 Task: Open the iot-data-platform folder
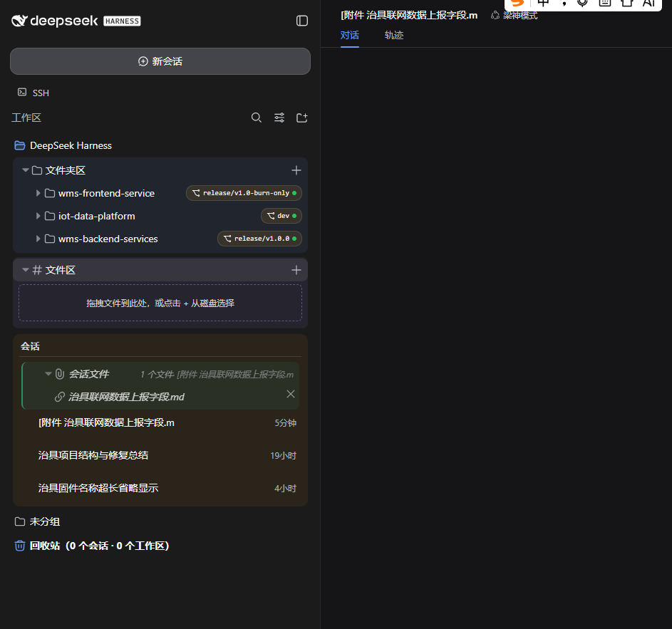(x=96, y=216)
